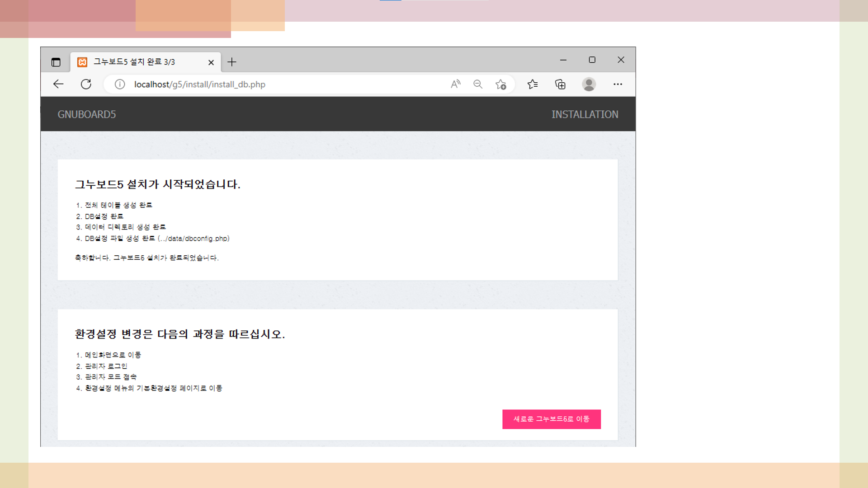Reload the install_db.php page
Image resolution: width=868 pixels, height=488 pixels.
coord(86,84)
